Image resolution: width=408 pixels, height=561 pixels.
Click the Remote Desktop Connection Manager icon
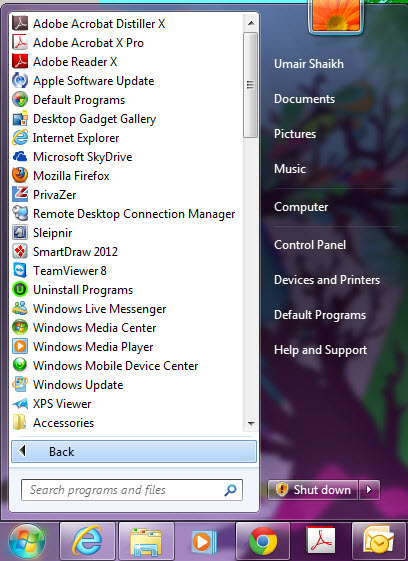(x=20, y=214)
